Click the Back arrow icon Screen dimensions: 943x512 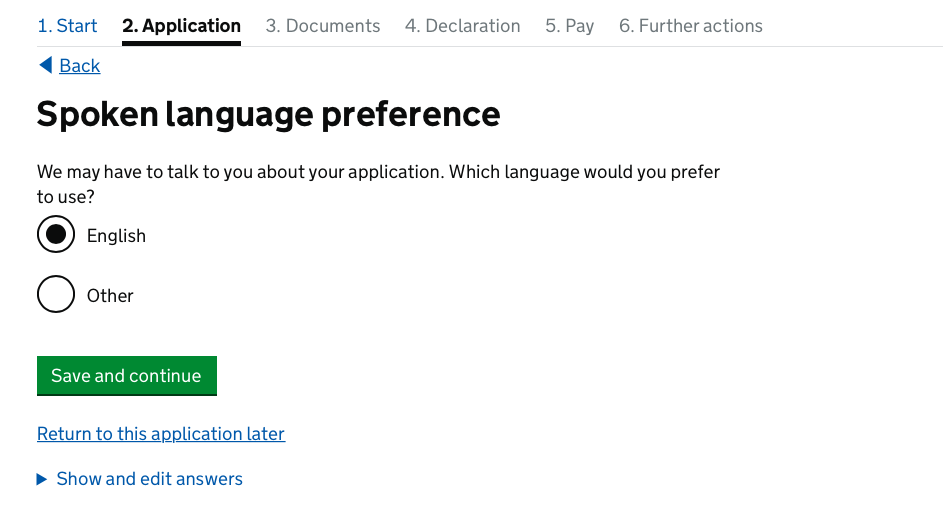[46, 65]
